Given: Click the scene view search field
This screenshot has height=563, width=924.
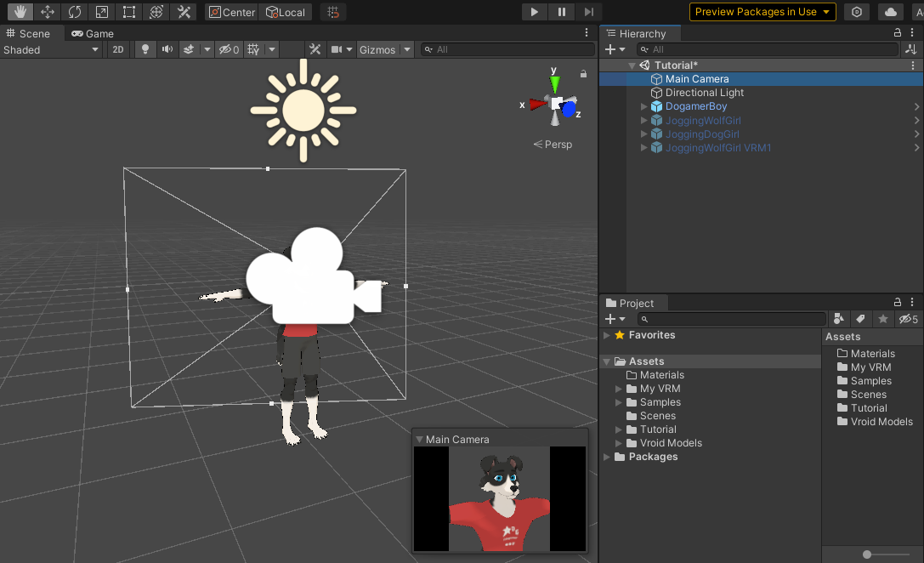Looking at the screenshot, I should [507, 49].
